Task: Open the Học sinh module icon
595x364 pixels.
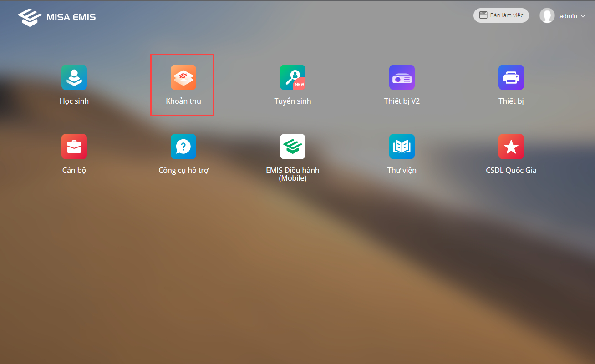Action: click(x=74, y=77)
